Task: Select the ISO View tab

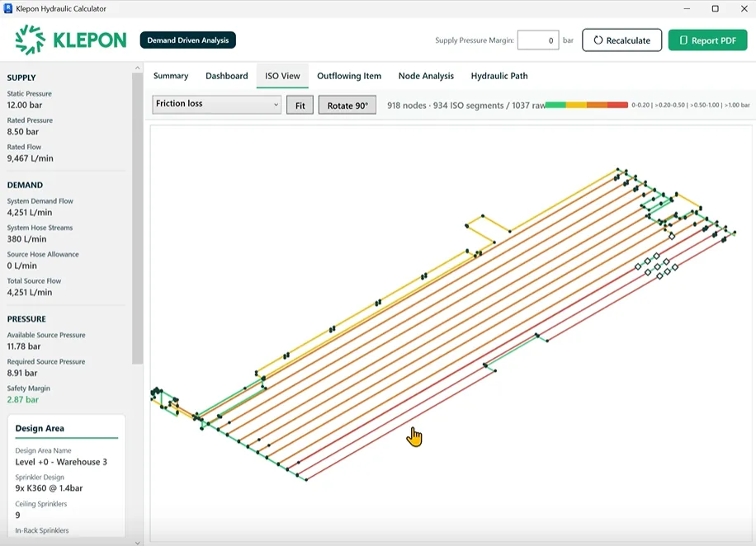Action: click(282, 76)
